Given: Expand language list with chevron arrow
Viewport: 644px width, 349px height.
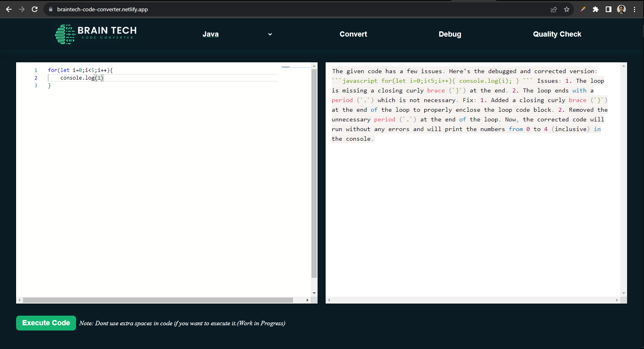Looking at the screenshot, I should [270, 34].
